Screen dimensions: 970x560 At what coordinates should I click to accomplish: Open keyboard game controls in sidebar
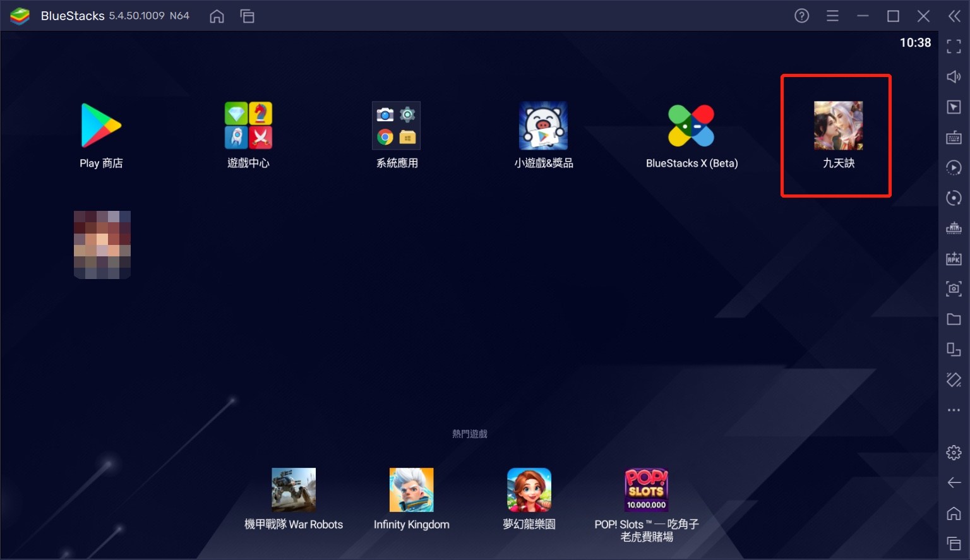pyautogui.click(x=954, y=138)
